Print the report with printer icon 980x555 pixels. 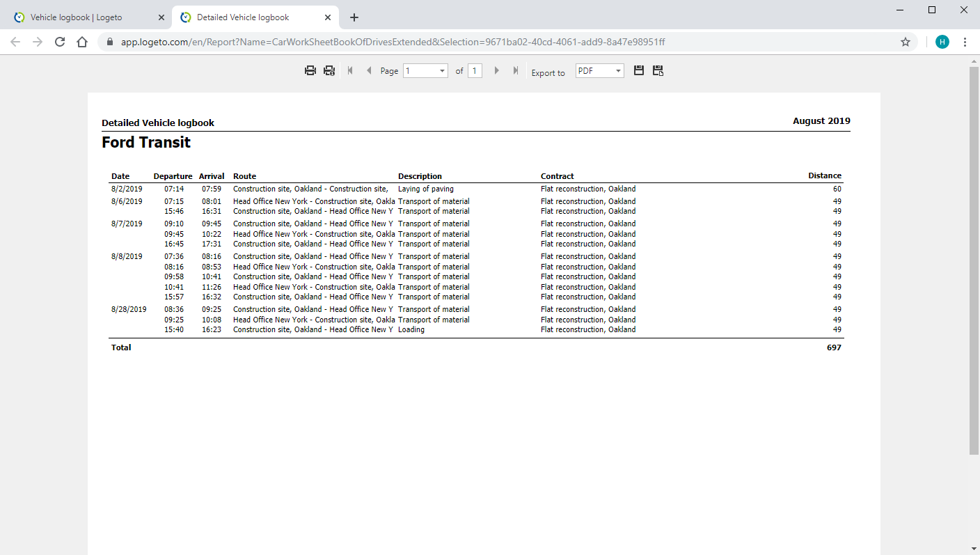[310, 70]
